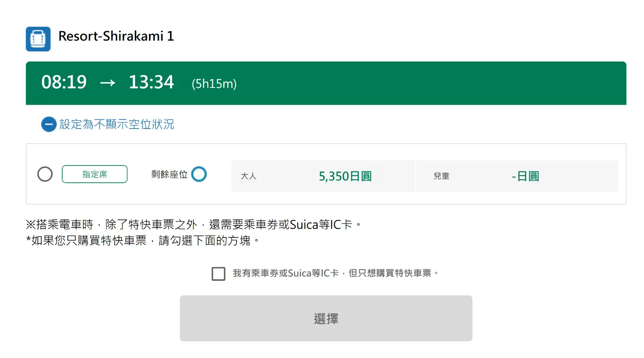This screenshot has height=358, width=644.
Task: Check the ticket-only purchase checkbox
Action: point(219,274)
